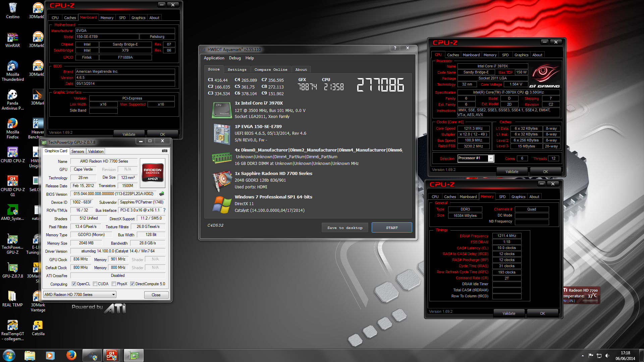Open the Catzilla desktop shortcut

38,327
